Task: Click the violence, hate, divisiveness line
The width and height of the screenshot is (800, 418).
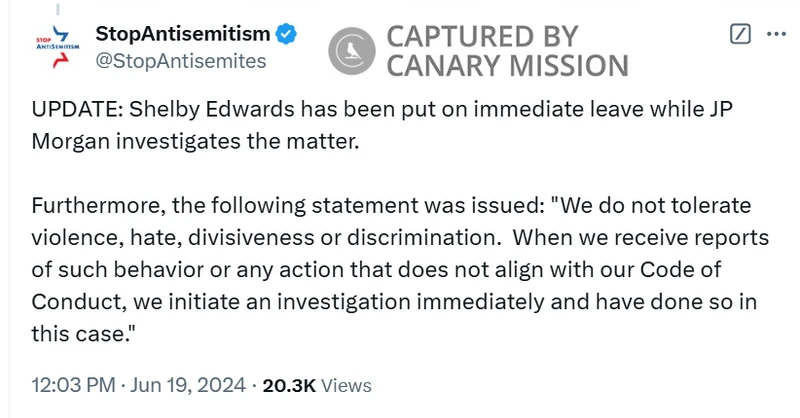Action: click(400, 238)
